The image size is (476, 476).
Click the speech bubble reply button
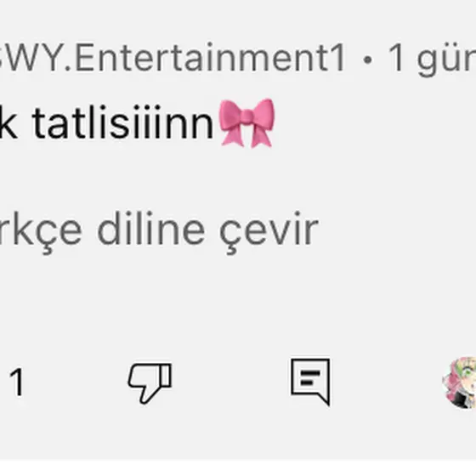coord(310,382)
